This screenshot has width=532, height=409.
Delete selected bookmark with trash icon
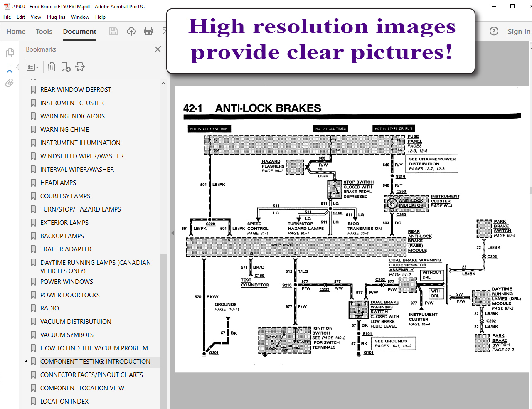52,67
